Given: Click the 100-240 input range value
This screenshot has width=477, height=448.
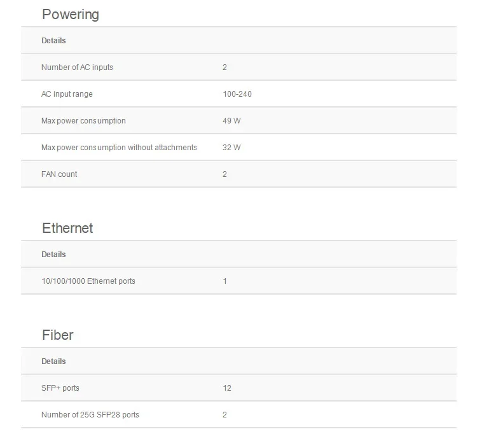Looking at the screenshot, I should tap(237, 94).
